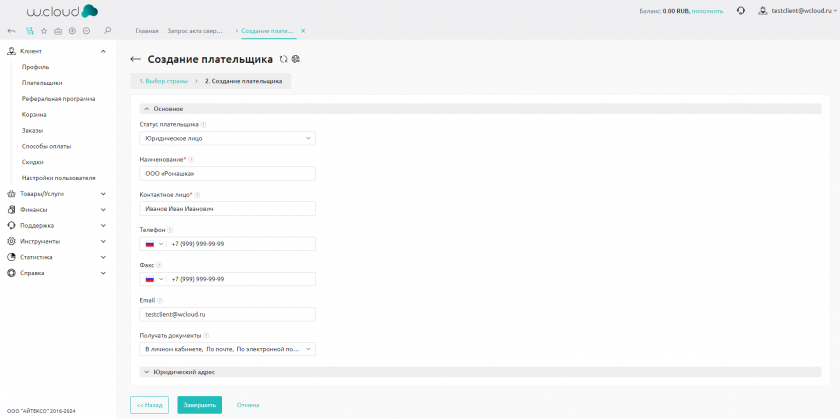This screenshot has width=840, height=419.
Task: Open the Статус плательщика dropdown
Action: [227, 138]
